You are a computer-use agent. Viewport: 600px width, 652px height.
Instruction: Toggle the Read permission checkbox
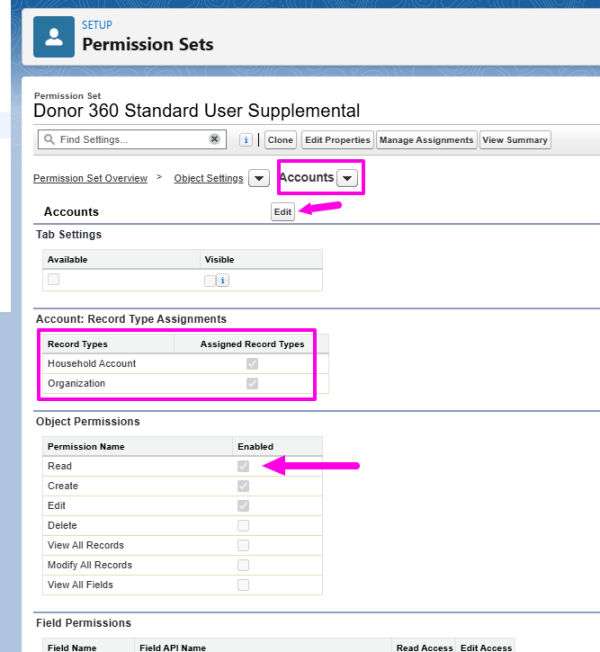click(243, 466)
